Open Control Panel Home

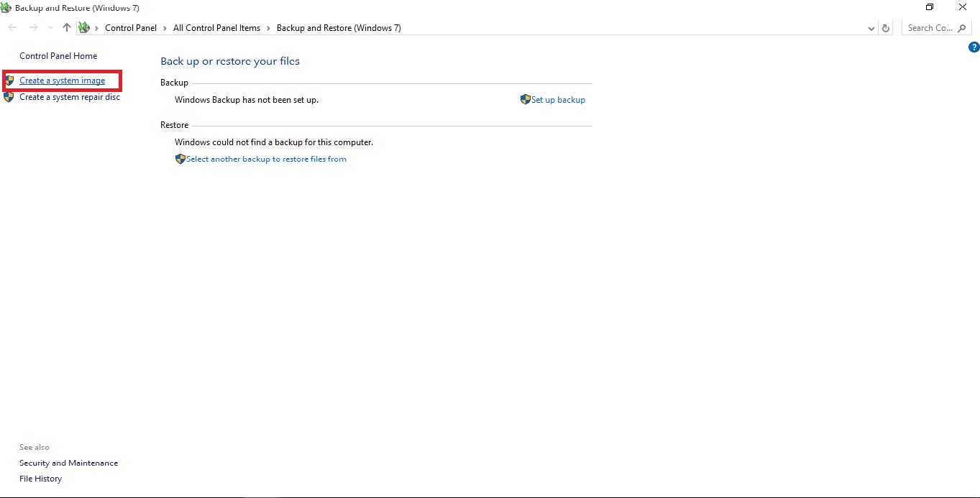(58, 56)
